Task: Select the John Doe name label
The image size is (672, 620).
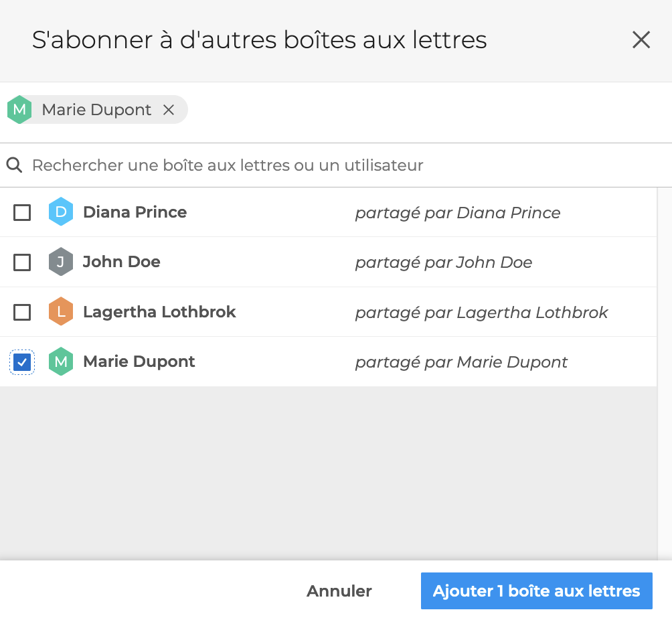Action: 121,262
